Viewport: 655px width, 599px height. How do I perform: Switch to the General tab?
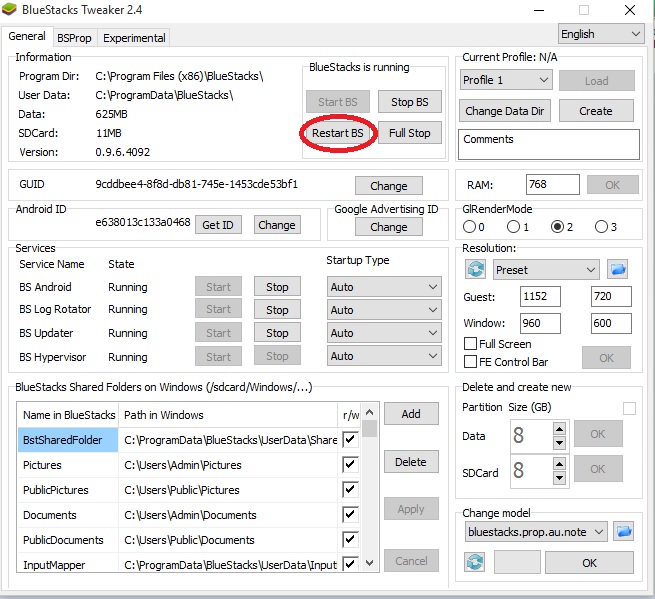(27, 36)
